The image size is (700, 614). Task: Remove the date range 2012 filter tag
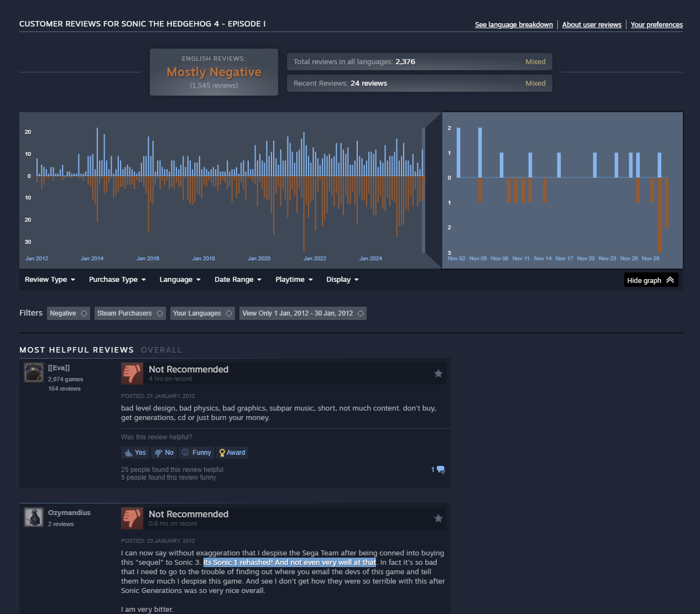click(361, 313)
